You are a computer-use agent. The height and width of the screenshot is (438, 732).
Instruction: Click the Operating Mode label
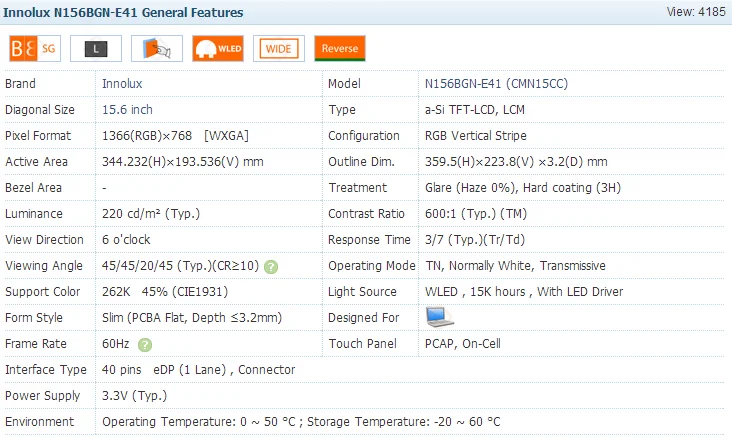pos(372,266)
